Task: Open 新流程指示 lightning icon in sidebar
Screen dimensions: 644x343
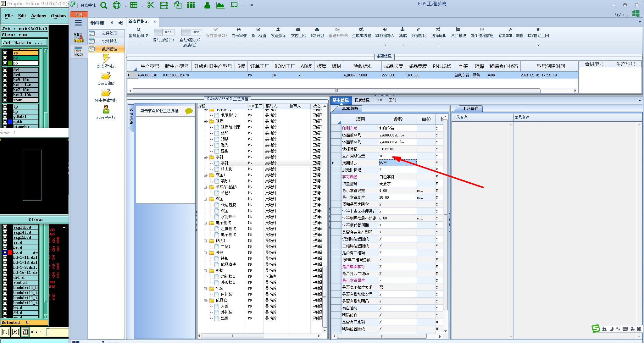Action: (106, 58)
